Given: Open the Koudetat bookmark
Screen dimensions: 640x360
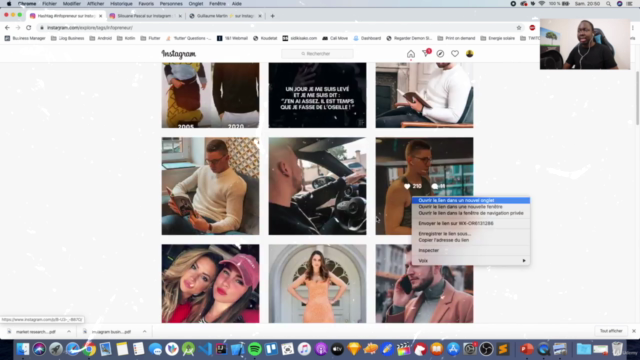Looking at the screenshot, I should coord(265,38).
